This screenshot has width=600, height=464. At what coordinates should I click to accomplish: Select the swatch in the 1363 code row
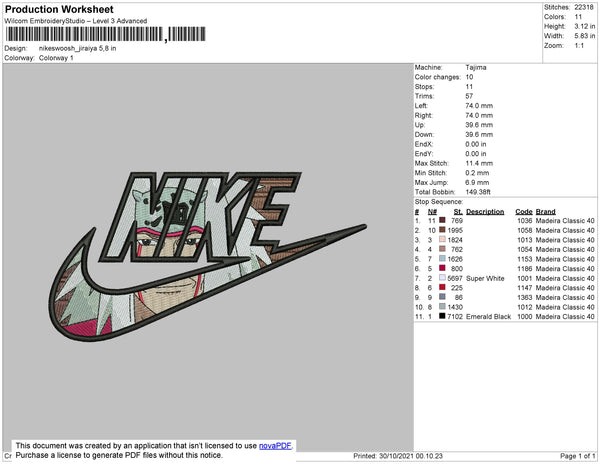[x=442, y=297]
